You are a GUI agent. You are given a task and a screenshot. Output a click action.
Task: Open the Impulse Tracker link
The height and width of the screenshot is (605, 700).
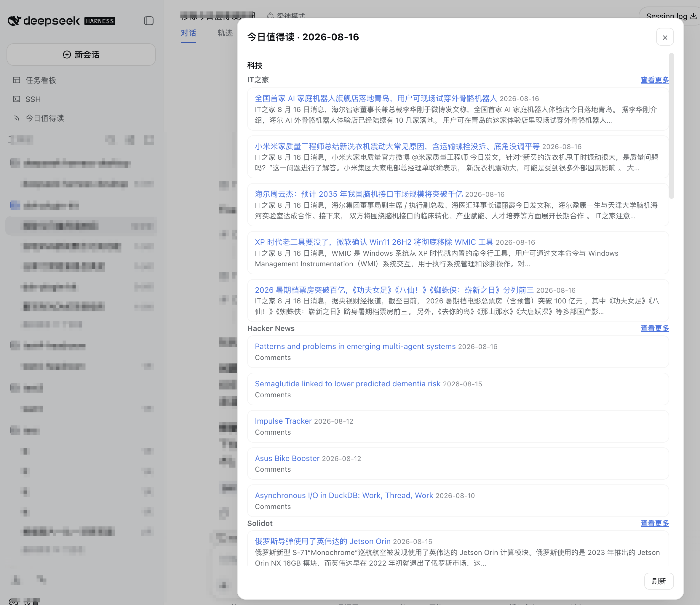pyautogui.click(x=283, y=421)
